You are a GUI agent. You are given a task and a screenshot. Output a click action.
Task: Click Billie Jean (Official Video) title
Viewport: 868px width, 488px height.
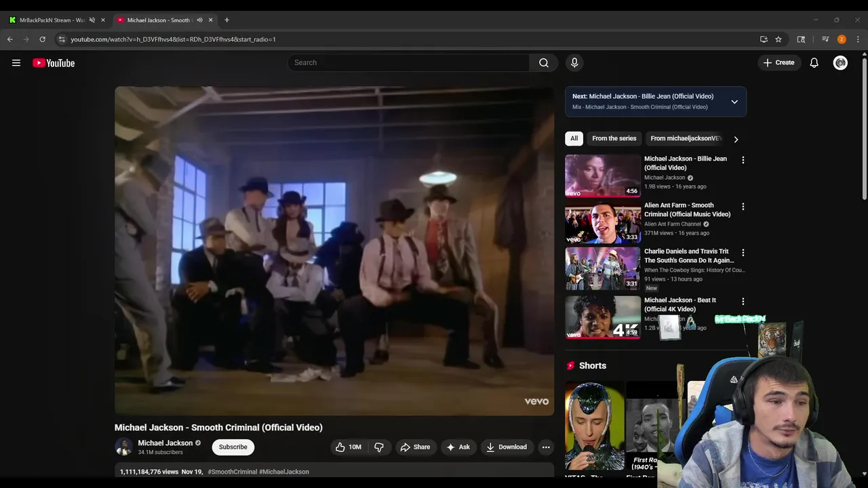pyautogui.click(x=685, y=163)
